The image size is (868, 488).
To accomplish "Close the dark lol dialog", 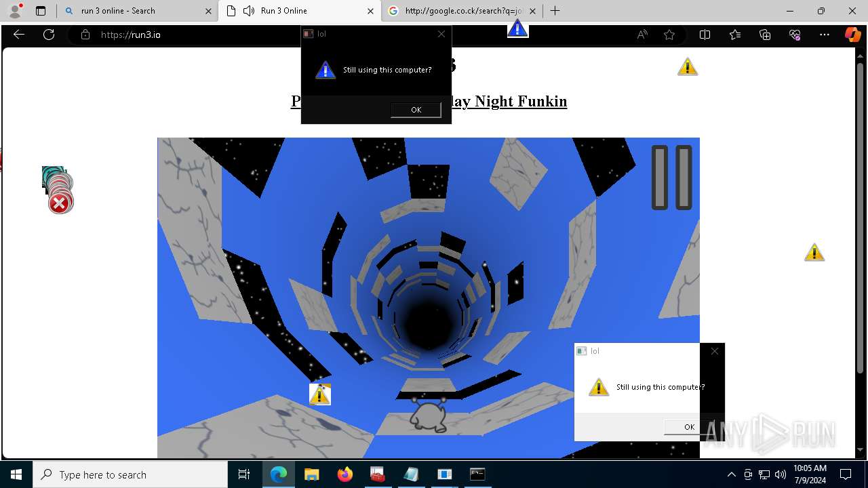I will click(441, 34).
